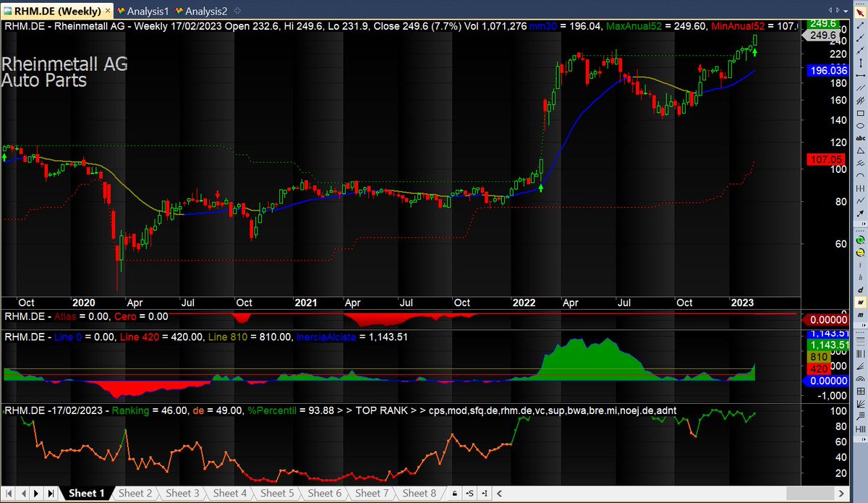Toggle the weekly 'w' interval button

click(x=861, y=302)
